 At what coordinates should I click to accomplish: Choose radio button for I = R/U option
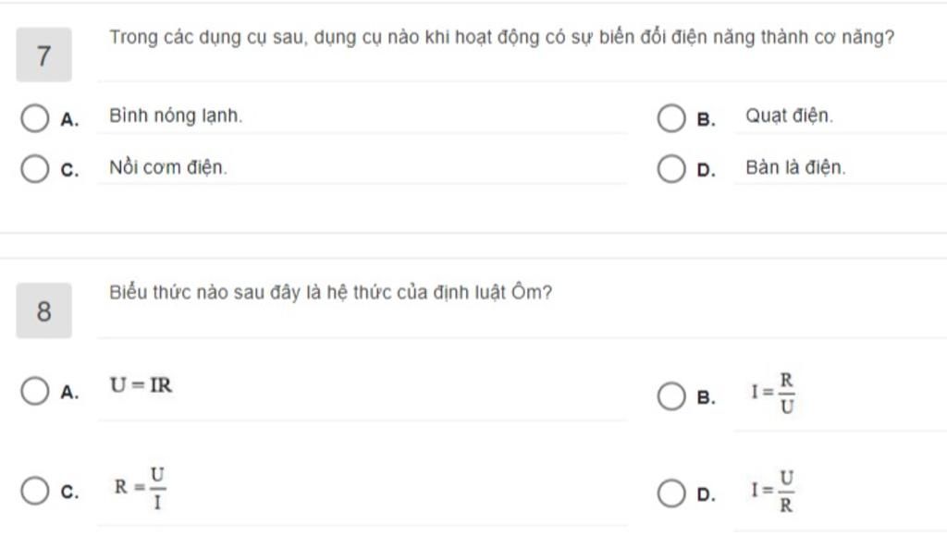point(670,396)
